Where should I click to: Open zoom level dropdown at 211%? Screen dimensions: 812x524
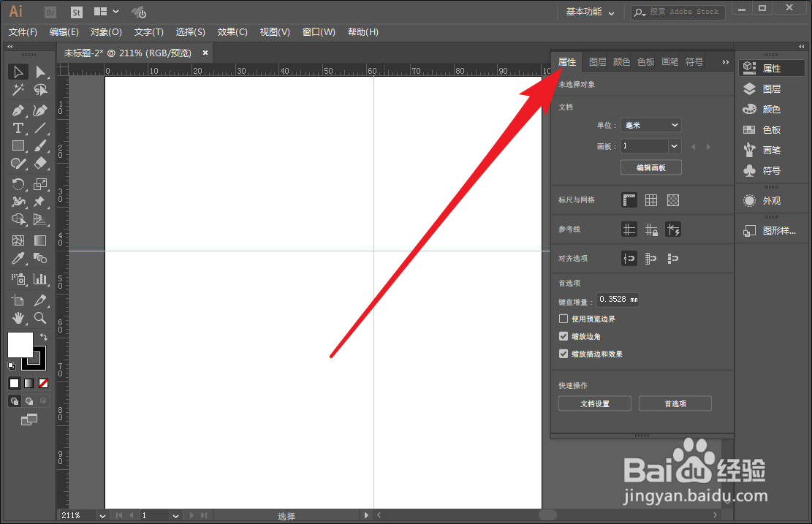click(102, 516)
